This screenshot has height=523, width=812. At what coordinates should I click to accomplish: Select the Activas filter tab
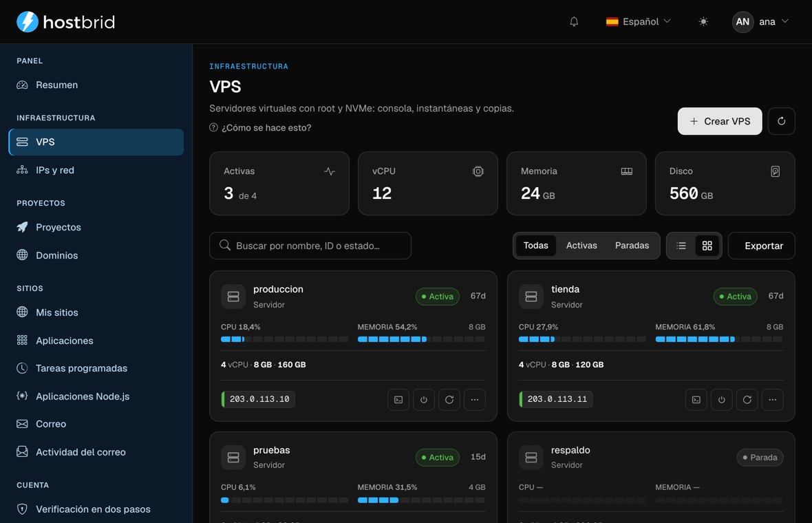click(x=581, y=246)
